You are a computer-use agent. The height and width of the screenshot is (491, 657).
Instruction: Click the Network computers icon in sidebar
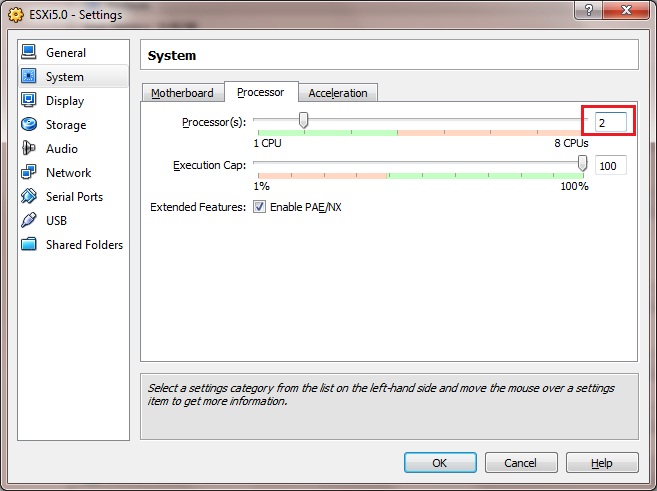[29, 172]
